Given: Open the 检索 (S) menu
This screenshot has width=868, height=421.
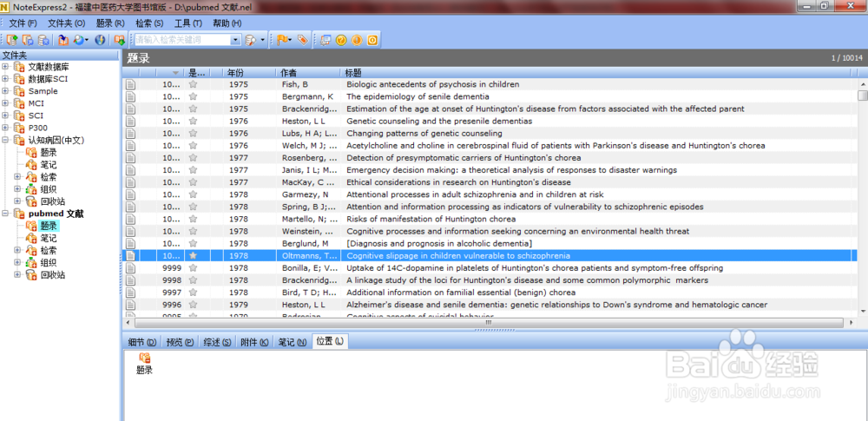Looking at the screenshot, I should point(149,23).
